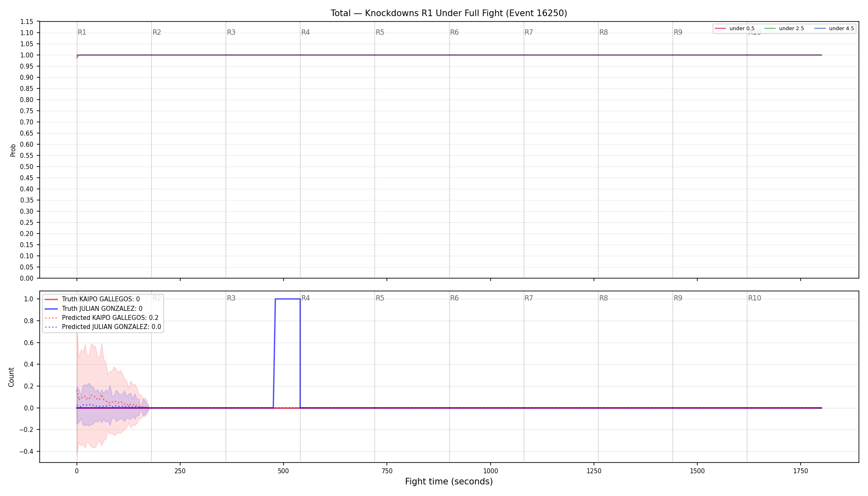Click the top of the blue truth spike
Viewport: 868px width, 496px height.
288,299
